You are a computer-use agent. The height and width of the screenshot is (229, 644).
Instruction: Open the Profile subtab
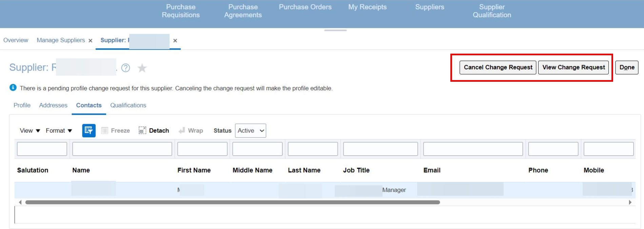coord(22,105)
